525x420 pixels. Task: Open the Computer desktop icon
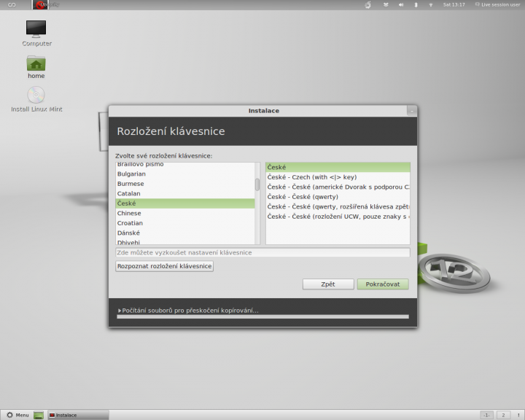click(36, 33)
